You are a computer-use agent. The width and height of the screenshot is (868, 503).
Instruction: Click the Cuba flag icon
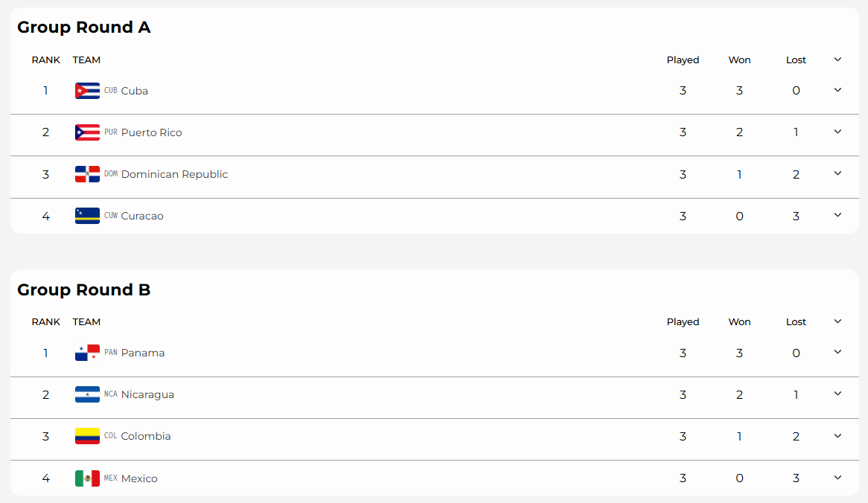pyautogui.click(x=87, y=91)
